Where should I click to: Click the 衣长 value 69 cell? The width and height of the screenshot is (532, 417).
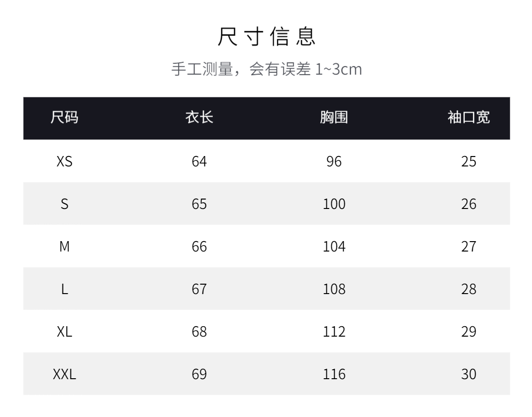pyautogui.click(x=199, y=374)
